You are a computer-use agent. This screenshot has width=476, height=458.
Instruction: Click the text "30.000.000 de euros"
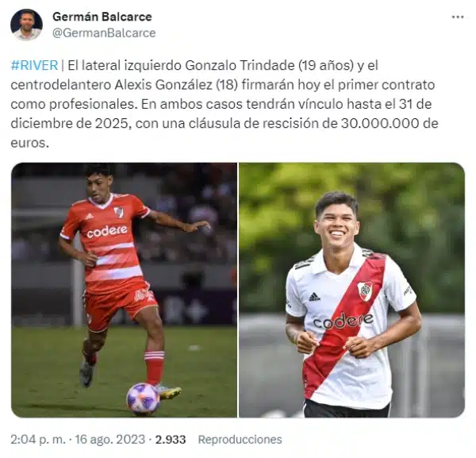pyautogui.click(x=225, y=133)
